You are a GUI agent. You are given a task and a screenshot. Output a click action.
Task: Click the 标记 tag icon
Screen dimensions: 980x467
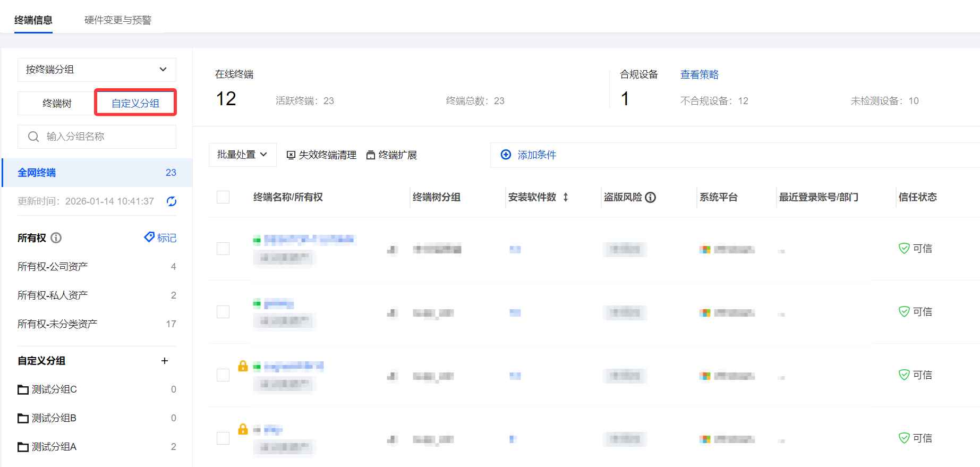[x=149, y=237]
